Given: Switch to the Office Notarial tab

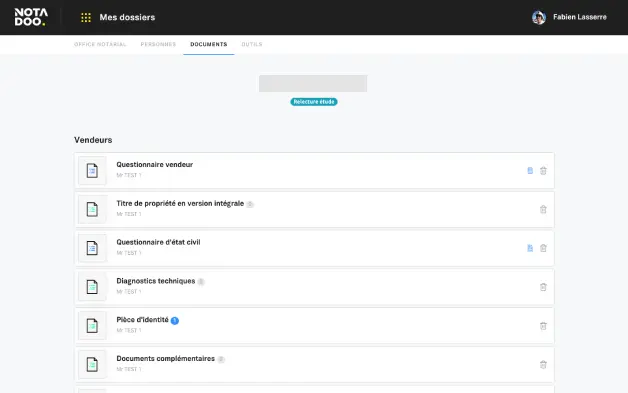Looking at the screenshot, I should (x=100, y=44).
